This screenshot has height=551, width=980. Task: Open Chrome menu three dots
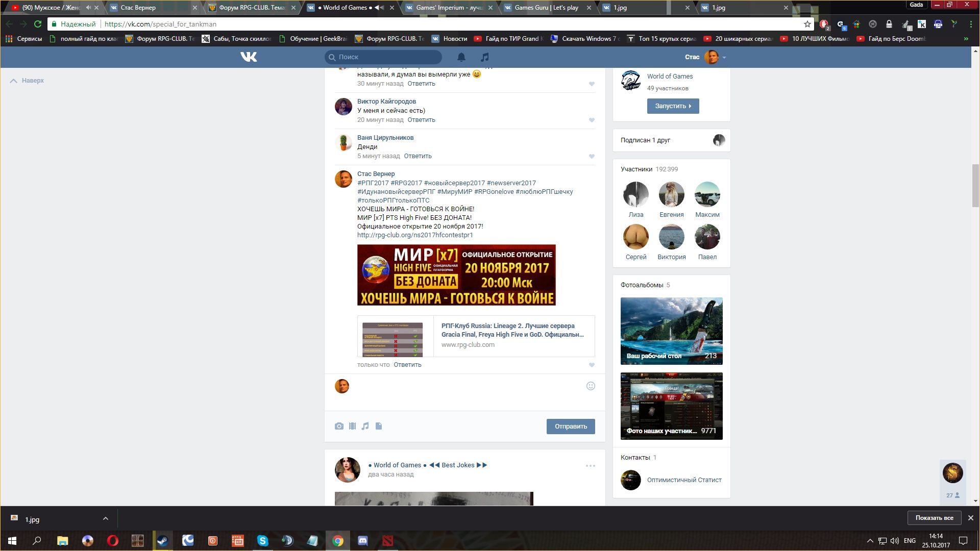pyautogui.click(x=971, y=24)
